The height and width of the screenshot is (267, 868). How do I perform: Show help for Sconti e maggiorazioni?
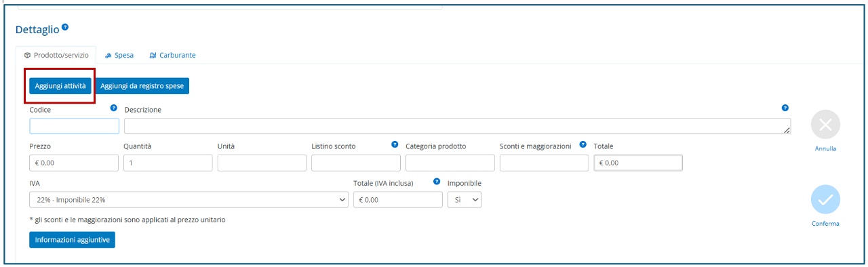583,144
